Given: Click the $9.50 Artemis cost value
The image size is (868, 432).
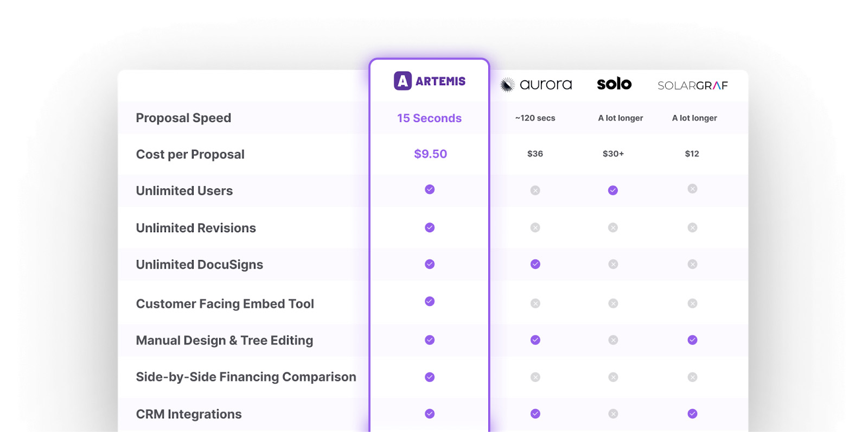Looking at the screenshot, I should click(430, 154).
